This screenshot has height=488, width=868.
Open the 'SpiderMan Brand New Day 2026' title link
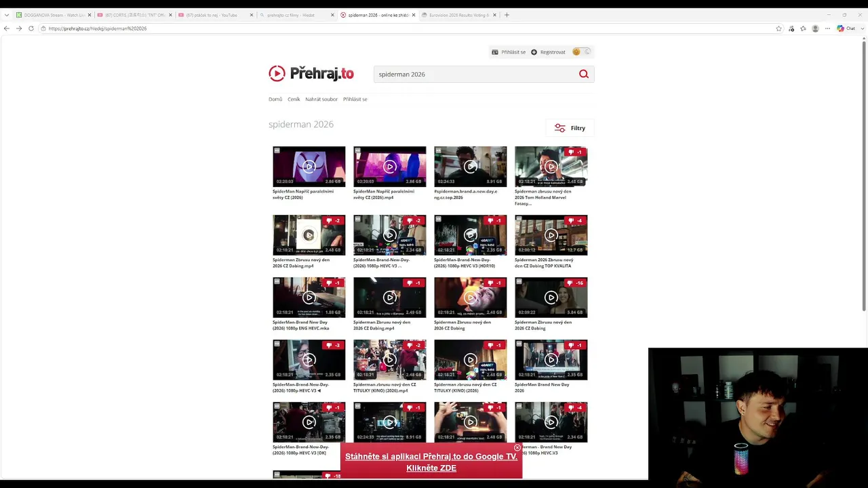(542, 388)
